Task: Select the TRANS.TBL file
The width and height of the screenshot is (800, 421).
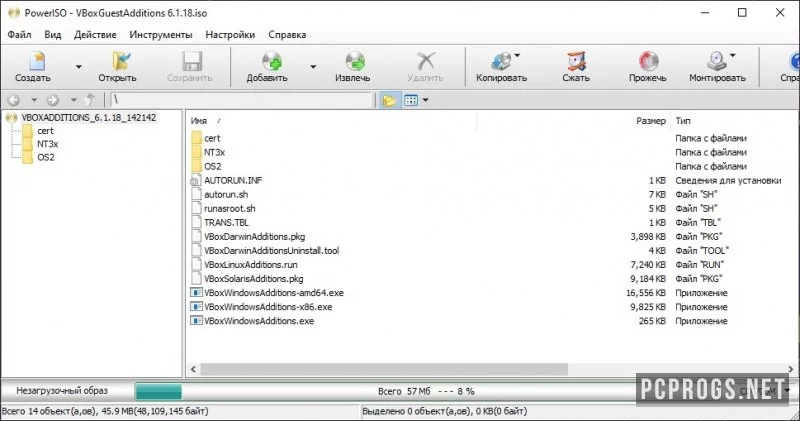Action: 226,222
